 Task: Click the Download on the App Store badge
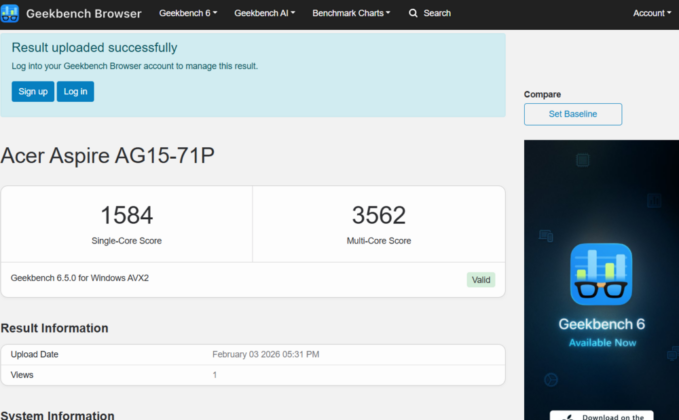click(x=601, y=415)
